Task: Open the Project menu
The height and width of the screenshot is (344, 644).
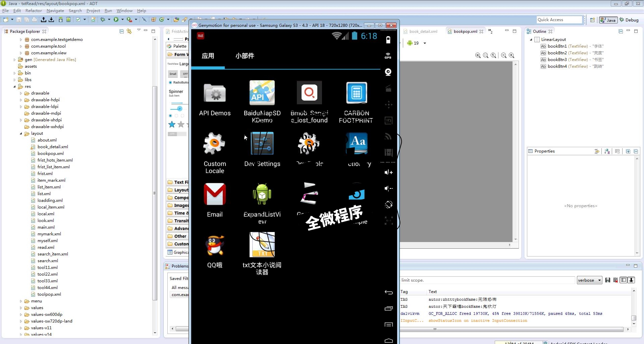Action: tap(93, 10)
